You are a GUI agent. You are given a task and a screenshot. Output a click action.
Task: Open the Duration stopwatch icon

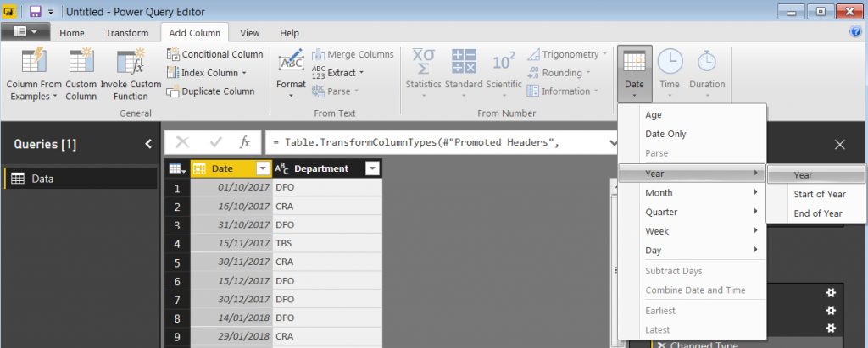tap(707, 61)
